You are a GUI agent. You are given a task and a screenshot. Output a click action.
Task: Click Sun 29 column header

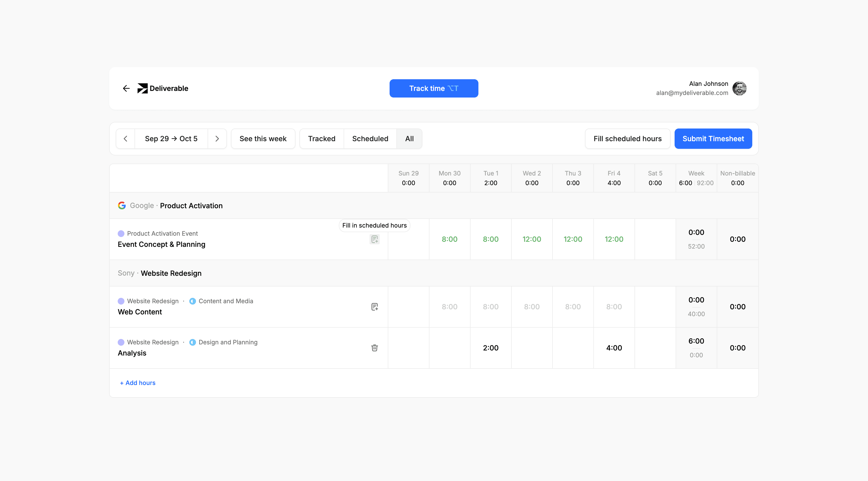coord(408,178)
